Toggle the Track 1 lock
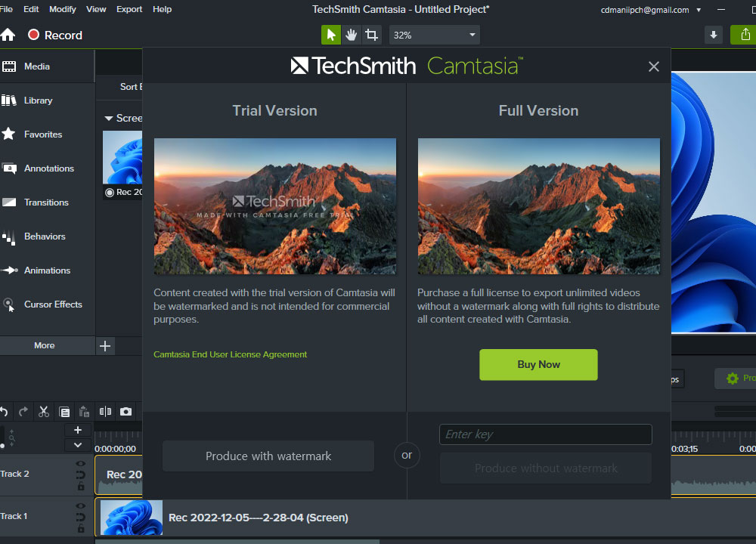The width and height of the screenshot is (756, 544). click(x=81, y=529)
